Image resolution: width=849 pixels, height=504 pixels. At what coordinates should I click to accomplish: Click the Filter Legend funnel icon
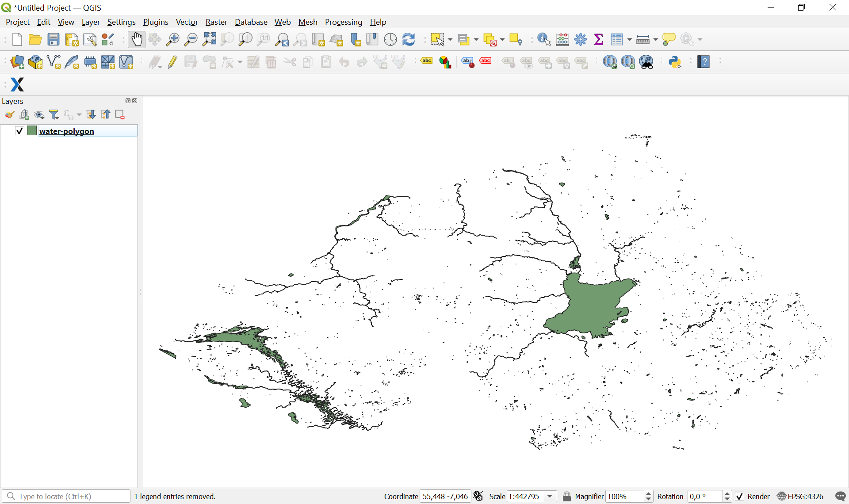(x=54, y=115)
